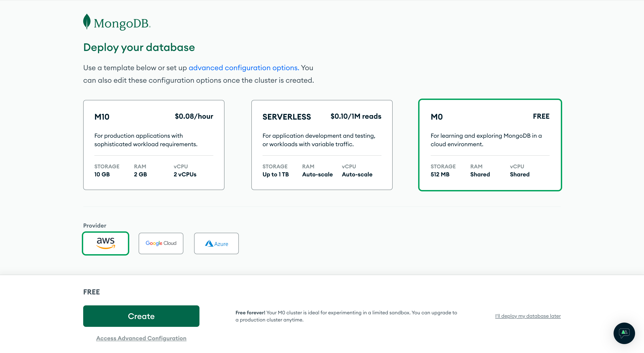Select AWS as cloud provider

(x=106, y=243)
